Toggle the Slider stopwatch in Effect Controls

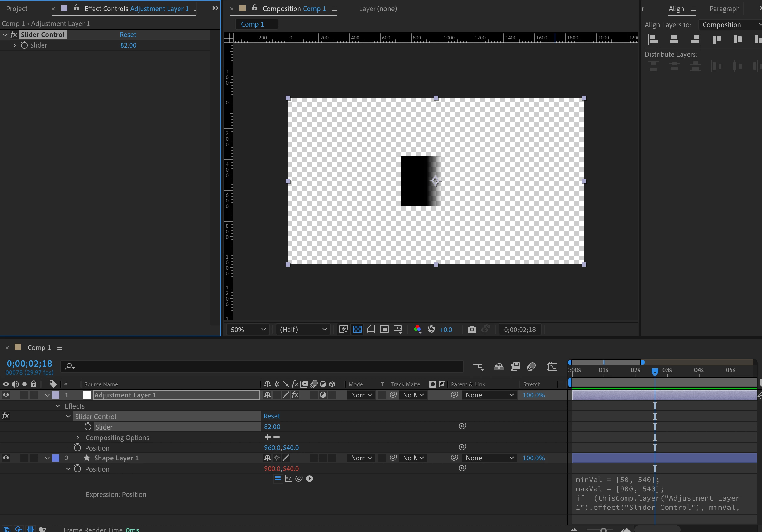(x=24, y=45)
